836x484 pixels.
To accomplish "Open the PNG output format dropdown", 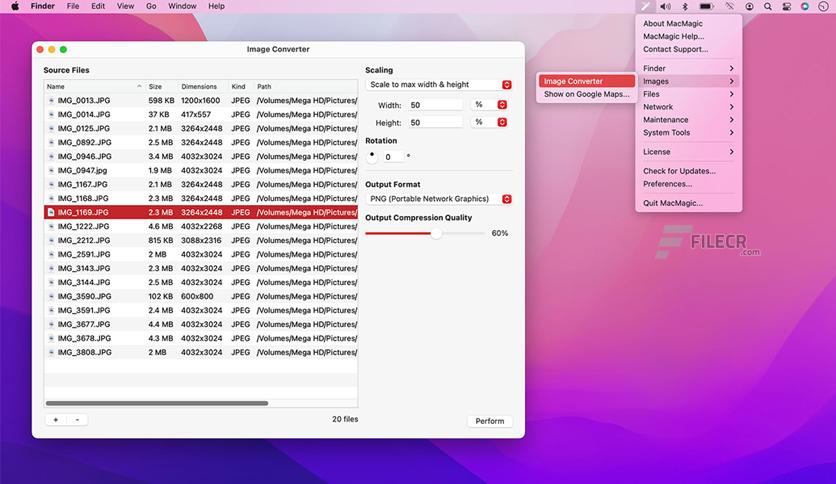I will click(439, 199).
